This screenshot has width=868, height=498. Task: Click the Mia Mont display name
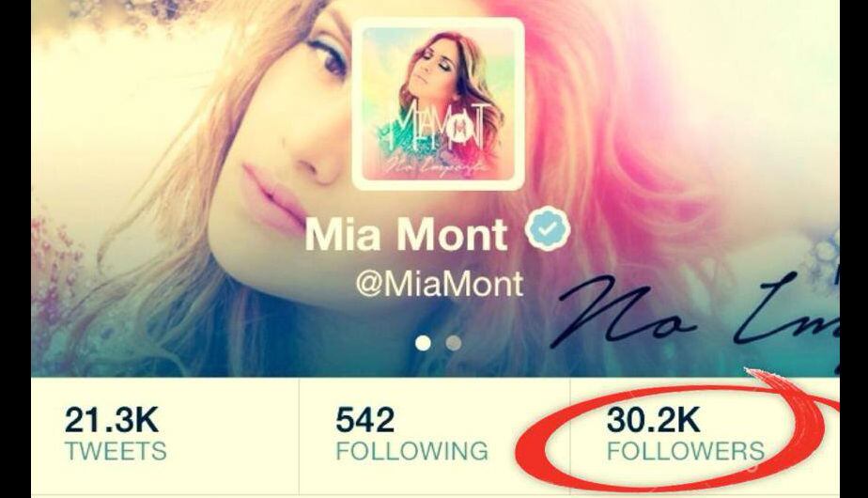[x=406, y=234]
